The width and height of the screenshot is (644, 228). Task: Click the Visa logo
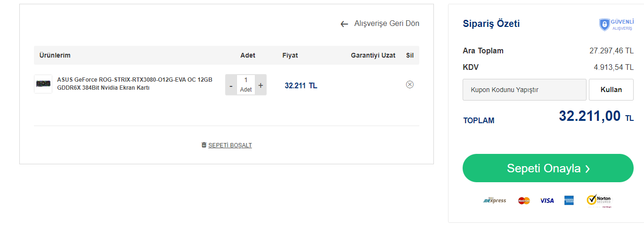pos(547,201)
